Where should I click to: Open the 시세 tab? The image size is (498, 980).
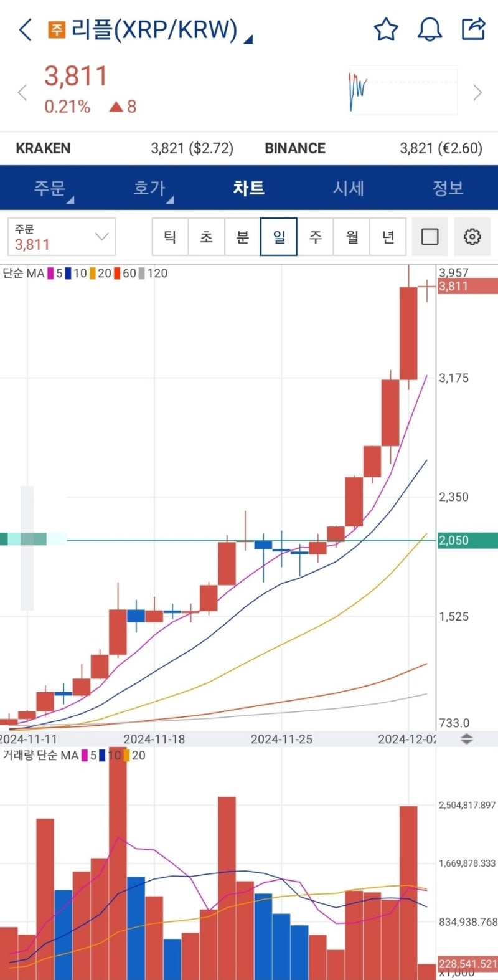349,188
